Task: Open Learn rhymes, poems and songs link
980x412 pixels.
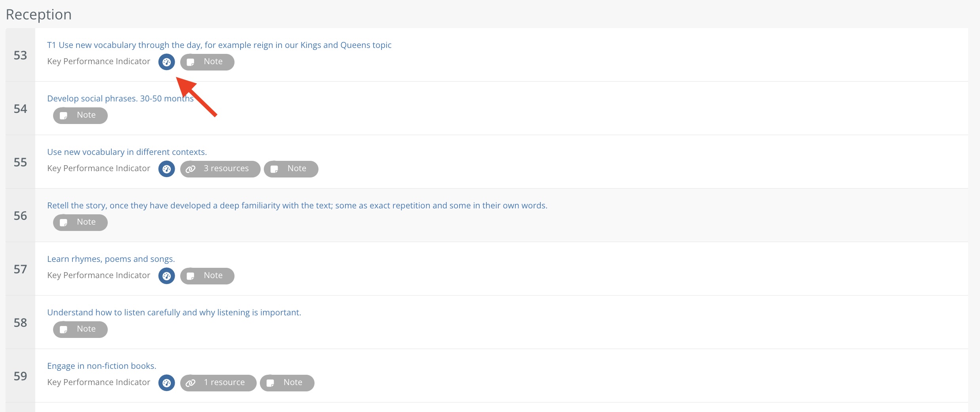Action: click(111, 259)
